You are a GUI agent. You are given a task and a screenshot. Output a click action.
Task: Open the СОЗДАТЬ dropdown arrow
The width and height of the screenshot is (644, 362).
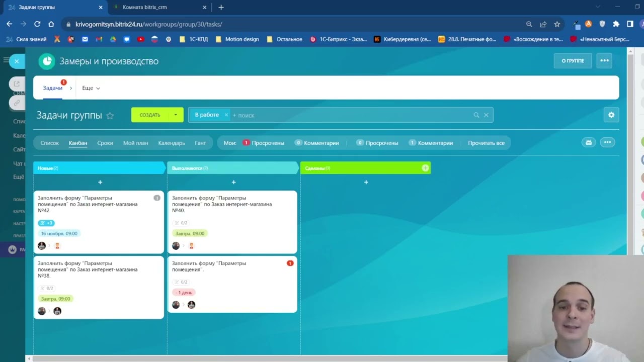point(176,115)
